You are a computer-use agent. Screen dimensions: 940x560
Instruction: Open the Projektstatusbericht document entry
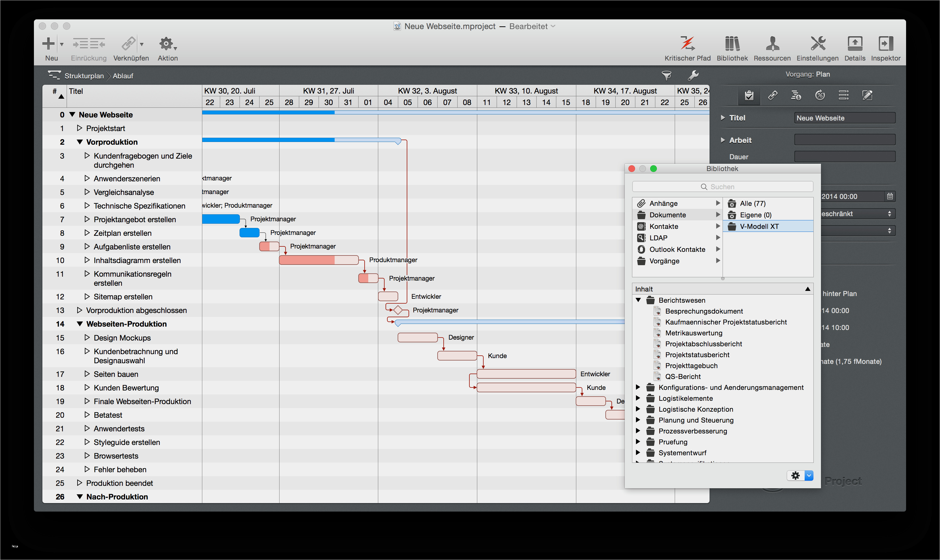tap(697, 355)
